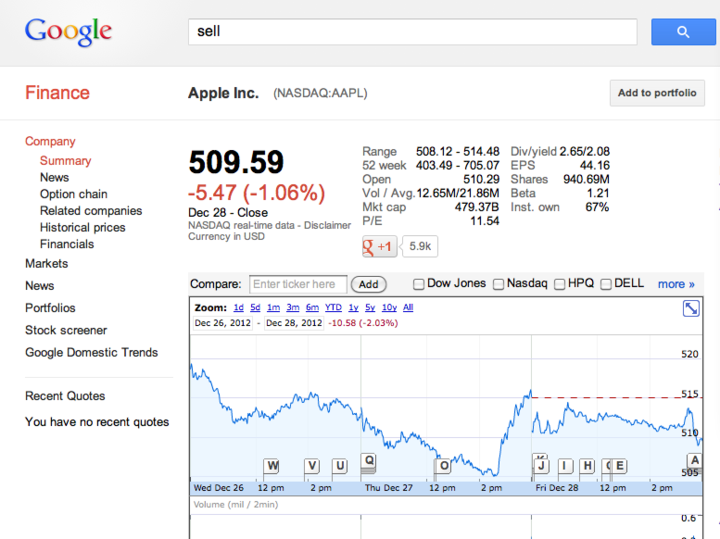This screenshot has height=539, width=720.
Task: Open Portfolios section
Action: [x=50, y=308]
